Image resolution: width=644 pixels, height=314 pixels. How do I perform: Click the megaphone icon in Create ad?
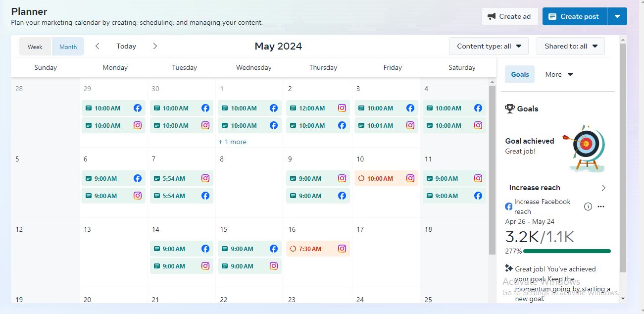click(492, 16)
